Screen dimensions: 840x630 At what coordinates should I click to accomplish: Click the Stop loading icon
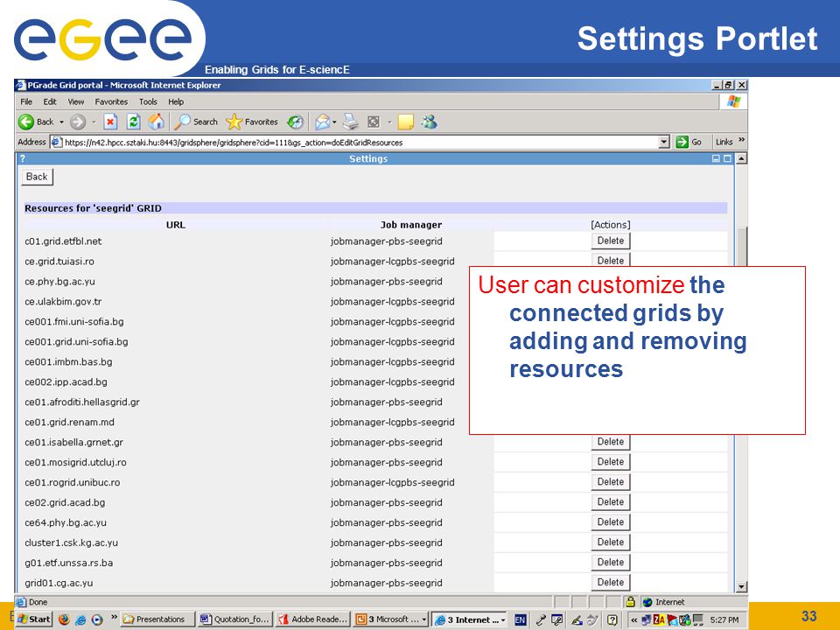[x=110, y=122]
